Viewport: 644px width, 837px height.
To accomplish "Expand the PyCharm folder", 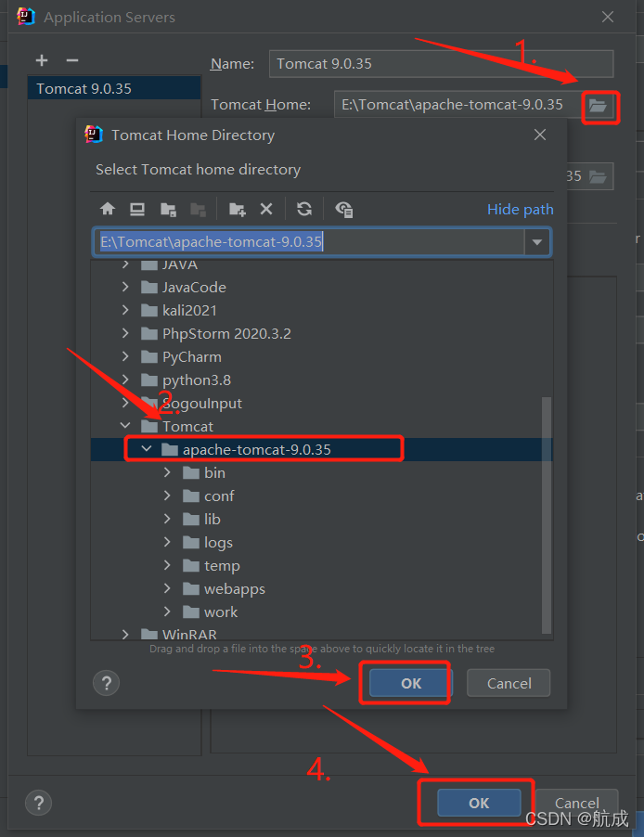I will pos(125,356).
